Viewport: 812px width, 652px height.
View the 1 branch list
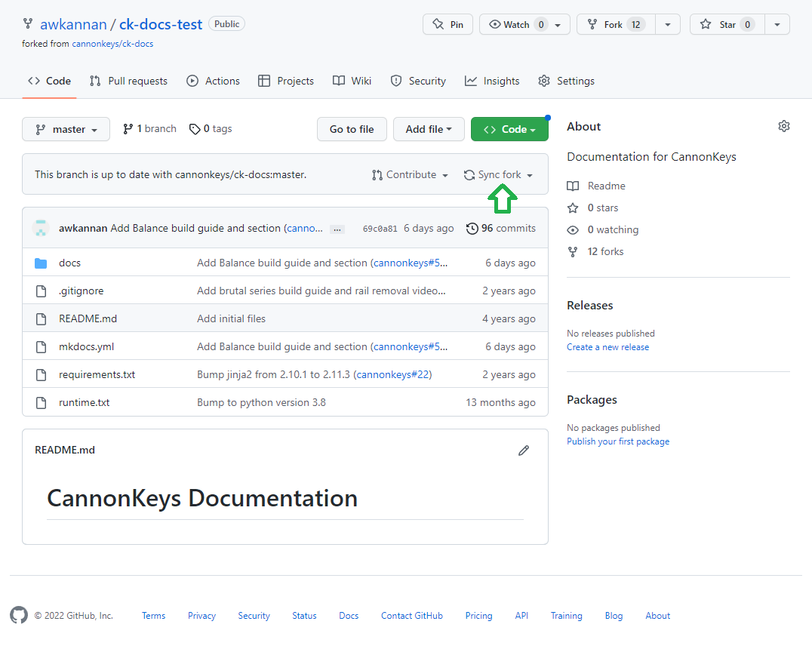coord(149,129)
